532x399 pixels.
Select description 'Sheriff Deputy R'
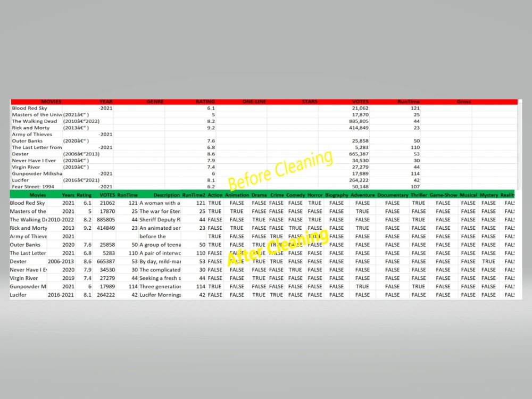[160, 220]
